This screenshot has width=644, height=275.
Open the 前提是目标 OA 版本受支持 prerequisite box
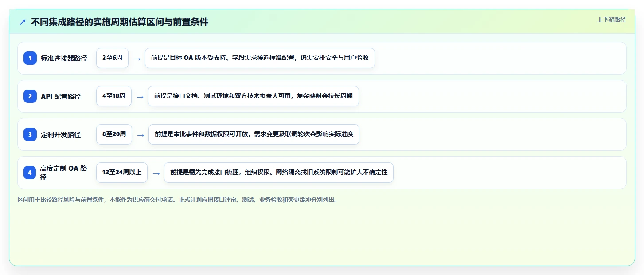coord(260,58)
